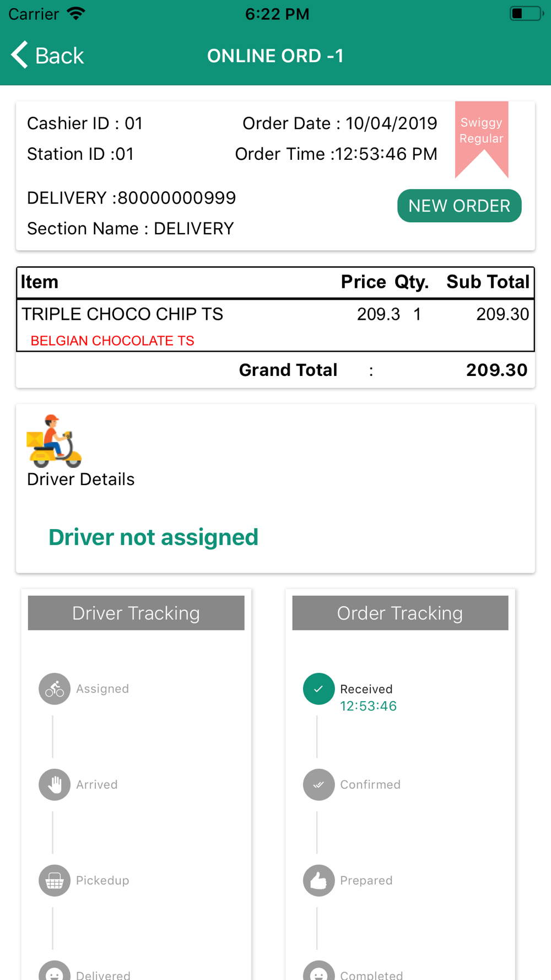The image size is (551, 980).
Task: Tap the Arrived hand icon
Action: pyautogui.click(x=55, y=784)
